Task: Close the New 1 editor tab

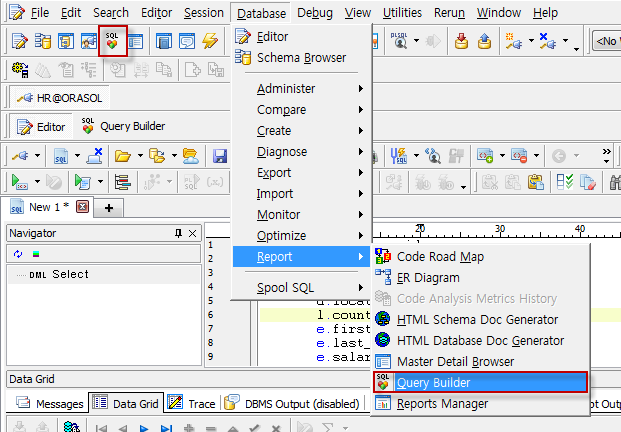Action: pyautogui.click(x=82, y=207)
